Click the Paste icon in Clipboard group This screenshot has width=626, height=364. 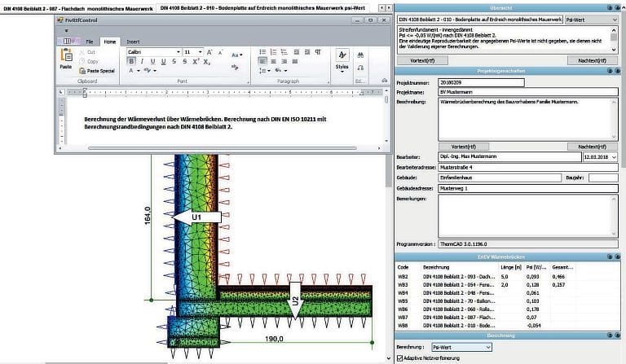tap(66, 58)
